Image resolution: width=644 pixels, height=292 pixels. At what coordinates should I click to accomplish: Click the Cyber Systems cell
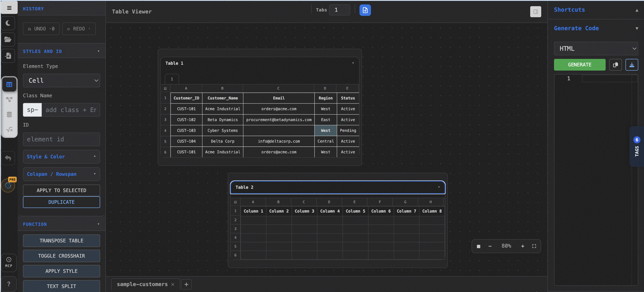223,131
